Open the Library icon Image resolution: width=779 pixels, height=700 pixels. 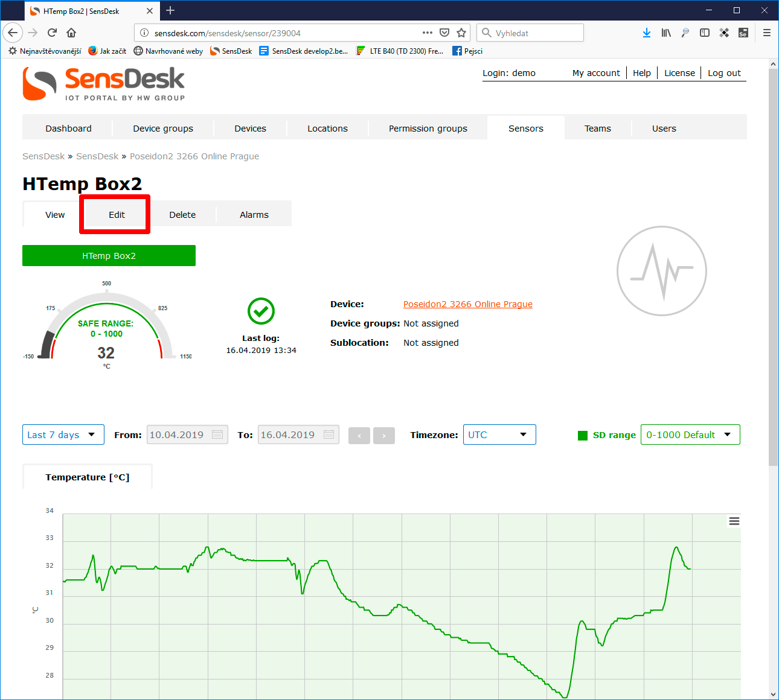666,33
